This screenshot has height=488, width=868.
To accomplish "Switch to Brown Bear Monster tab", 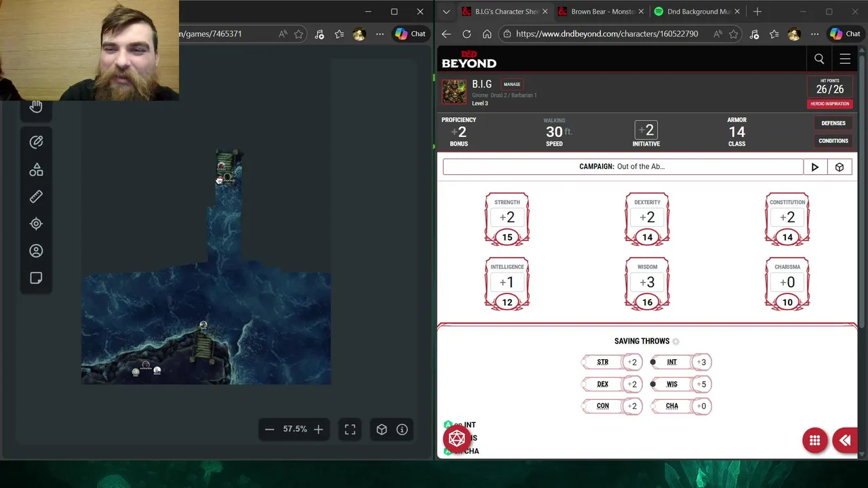I will 602,12.
